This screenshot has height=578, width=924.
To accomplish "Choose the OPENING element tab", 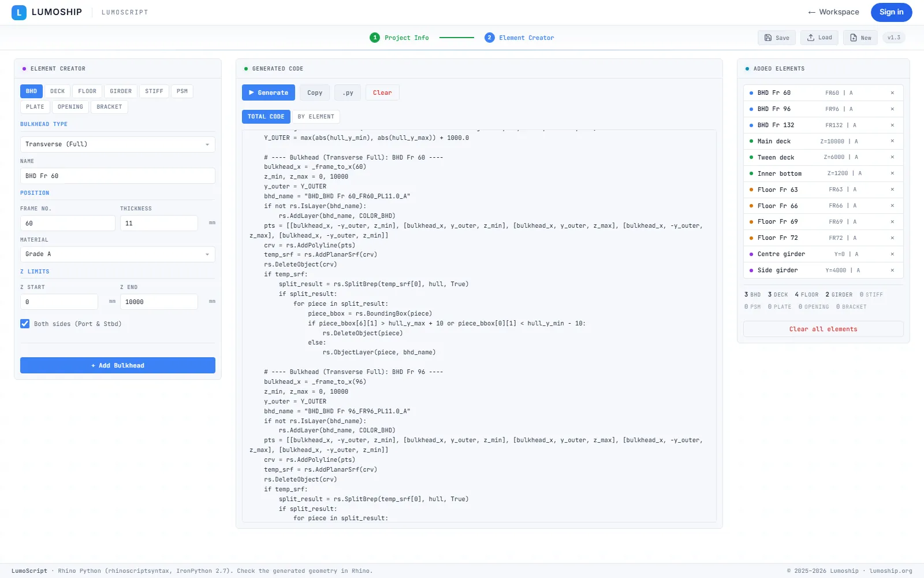I will tap(70, 107).
